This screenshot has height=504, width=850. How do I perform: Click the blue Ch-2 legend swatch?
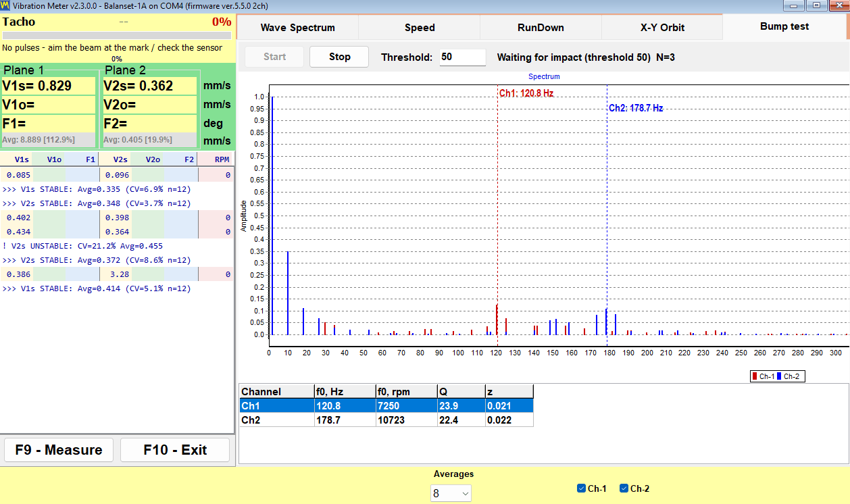[x=778, y=376]
